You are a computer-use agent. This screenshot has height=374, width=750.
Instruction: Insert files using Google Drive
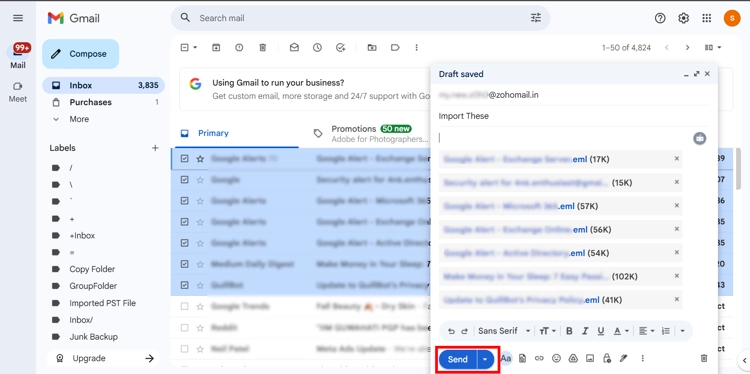pos(573,358)
